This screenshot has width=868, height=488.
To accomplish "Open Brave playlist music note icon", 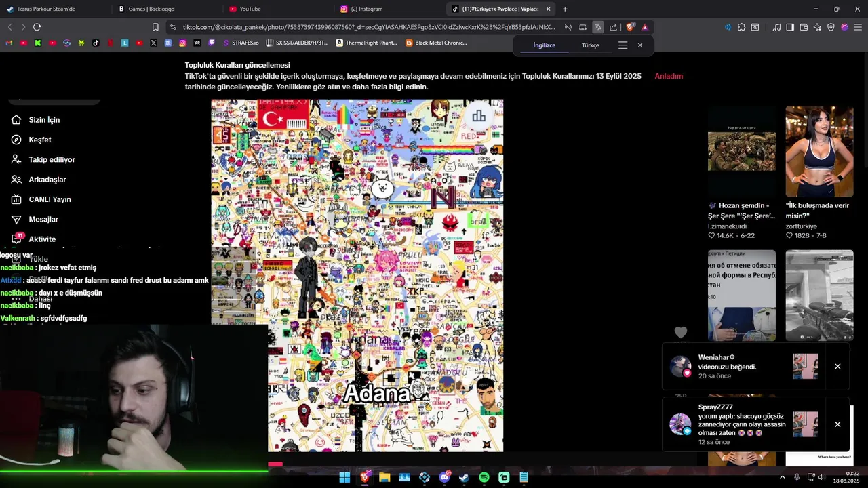I will tap(776, 27).
